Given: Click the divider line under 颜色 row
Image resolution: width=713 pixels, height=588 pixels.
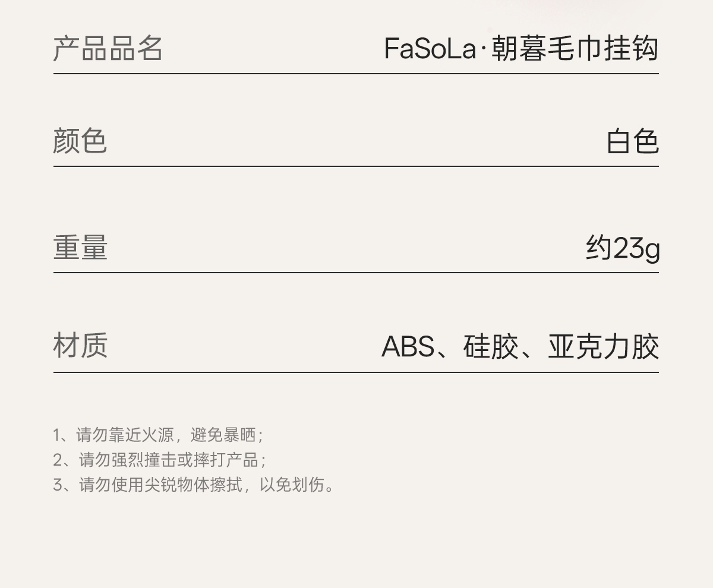Looking at the screenshot, I should (x=356, y=166).
